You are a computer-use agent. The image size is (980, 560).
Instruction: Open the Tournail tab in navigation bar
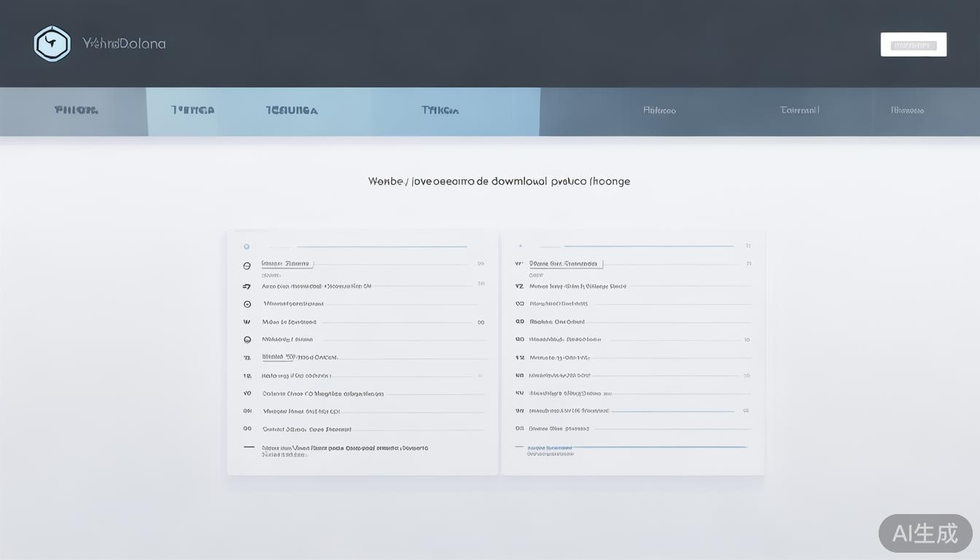coord(799,111)
